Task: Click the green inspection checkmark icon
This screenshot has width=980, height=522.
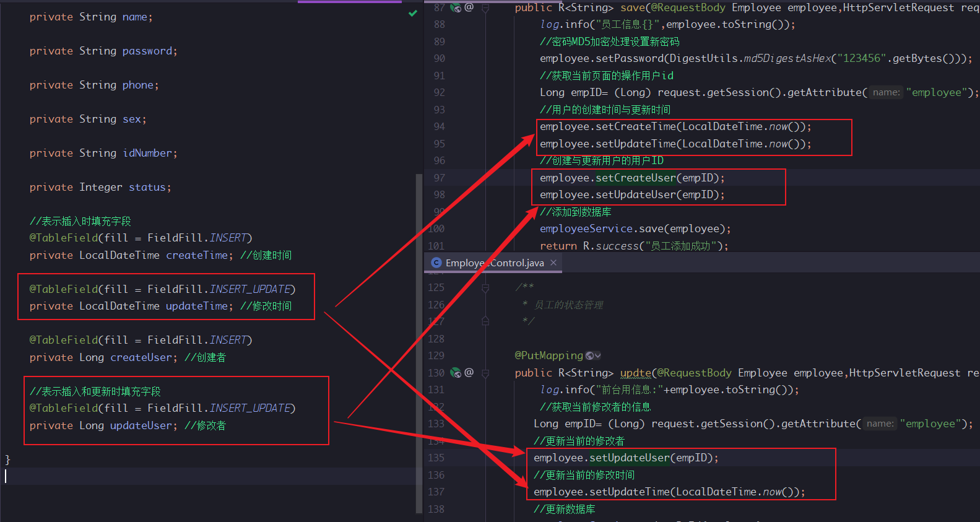Action: [413, 13]
